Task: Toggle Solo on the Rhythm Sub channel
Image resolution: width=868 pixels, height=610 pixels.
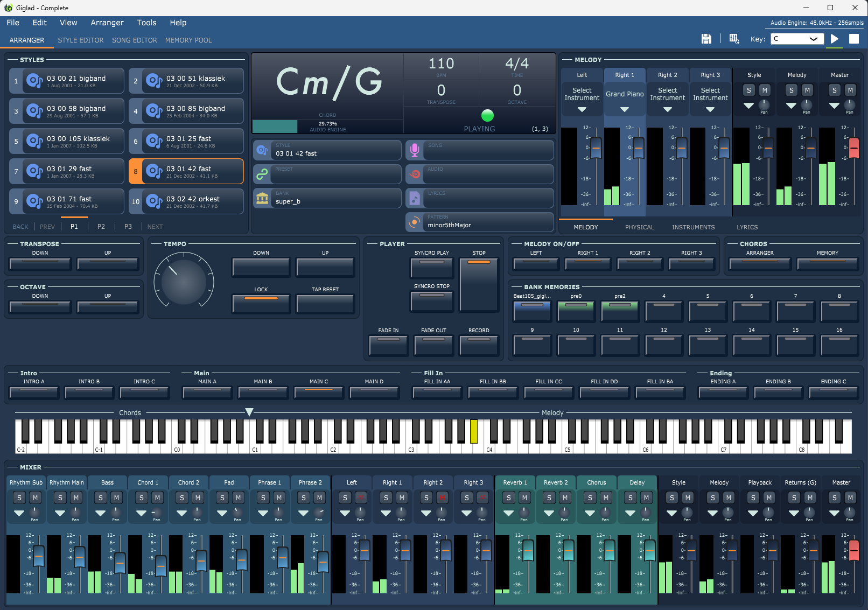Action: click(19, 498)
